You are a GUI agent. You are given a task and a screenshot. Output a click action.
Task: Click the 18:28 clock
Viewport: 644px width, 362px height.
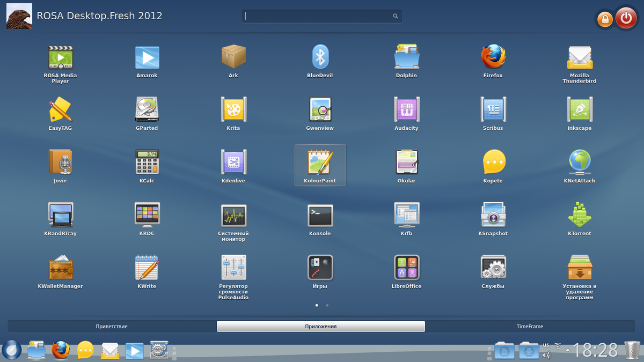click(x=596, y=350)
